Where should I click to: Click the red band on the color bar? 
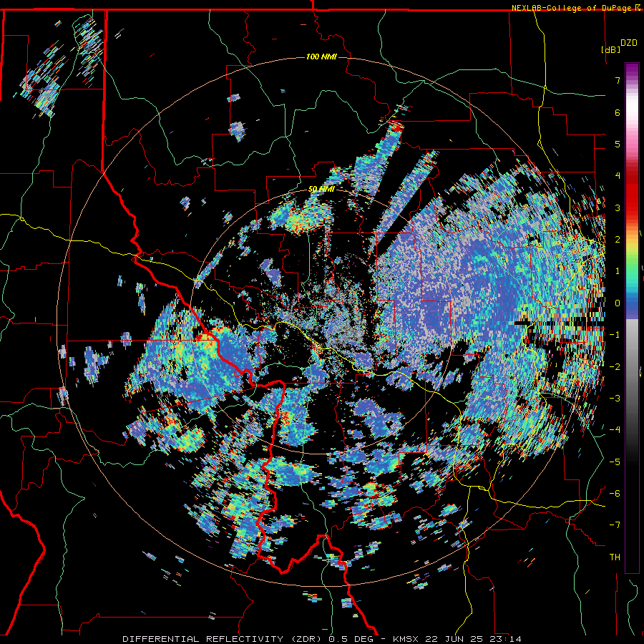tap(632, 193)
